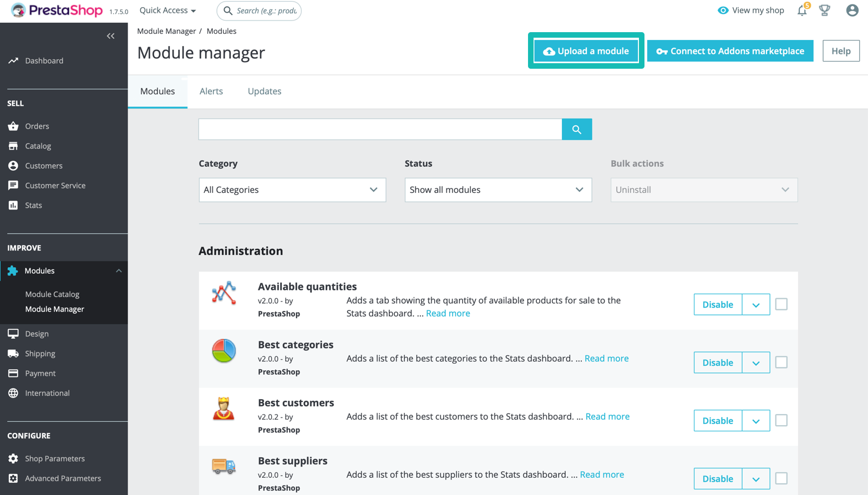Open Read more for Best customers
The width and height of the screenshot is (868, 495).
(x=607, y=416)
